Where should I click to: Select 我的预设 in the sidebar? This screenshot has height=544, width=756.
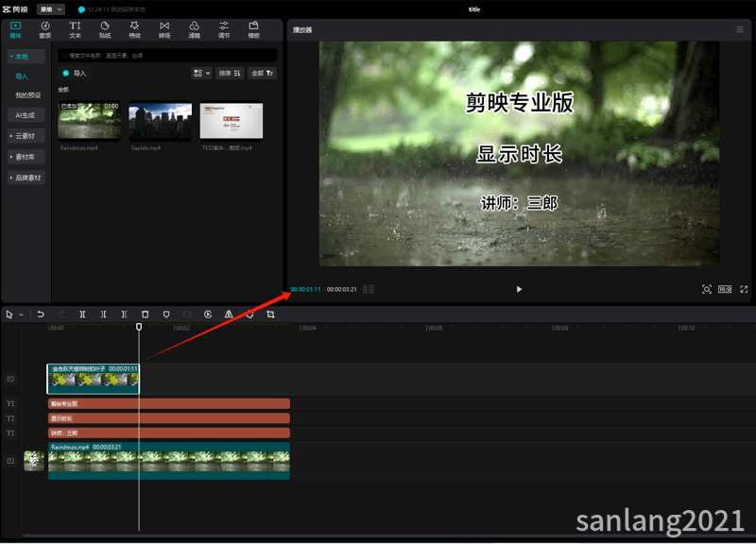(28, 95)
